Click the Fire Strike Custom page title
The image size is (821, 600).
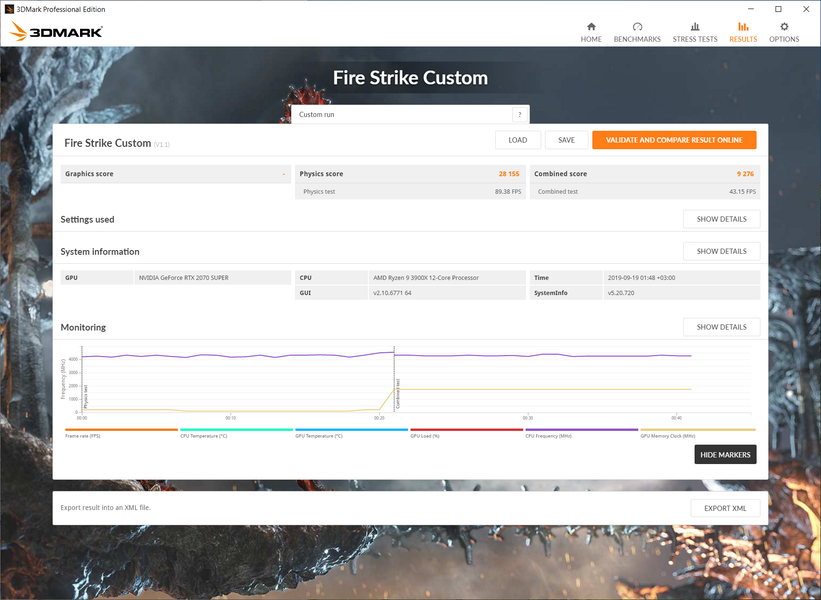point(410,77)
